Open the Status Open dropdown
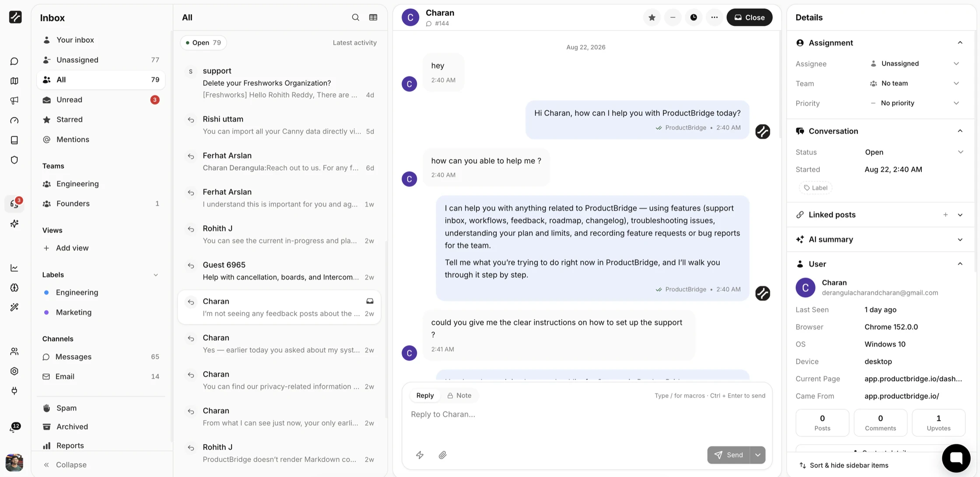 pos(914,152)
